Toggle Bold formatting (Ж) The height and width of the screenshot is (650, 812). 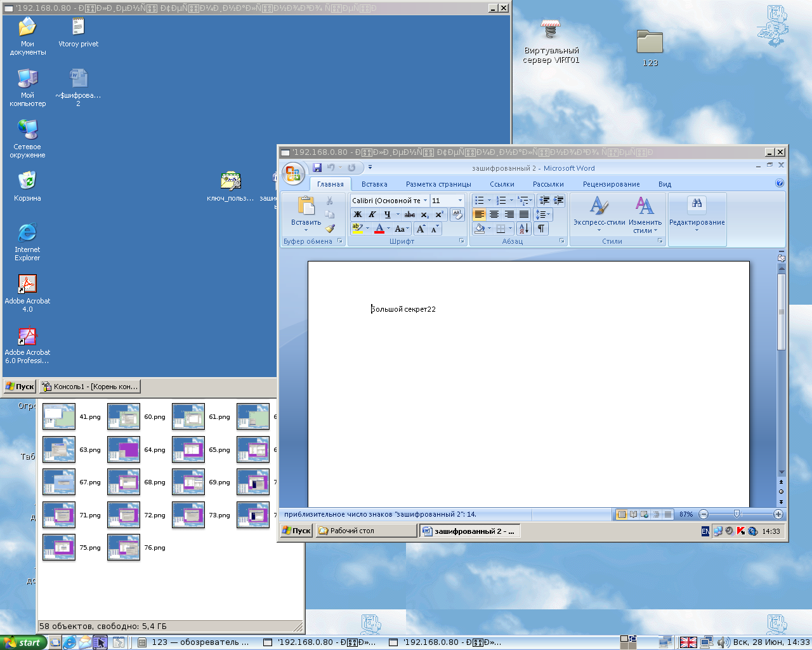pos(358,215)
